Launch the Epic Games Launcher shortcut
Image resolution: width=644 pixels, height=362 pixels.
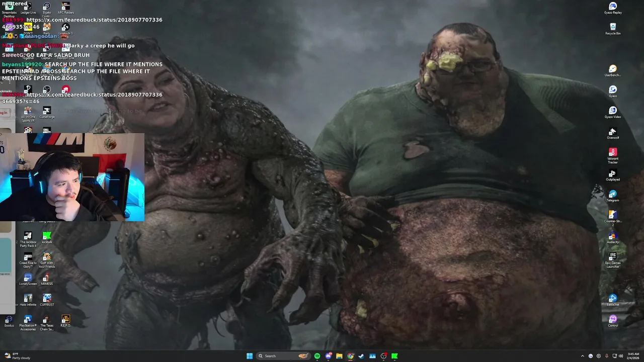click(613, 260)
